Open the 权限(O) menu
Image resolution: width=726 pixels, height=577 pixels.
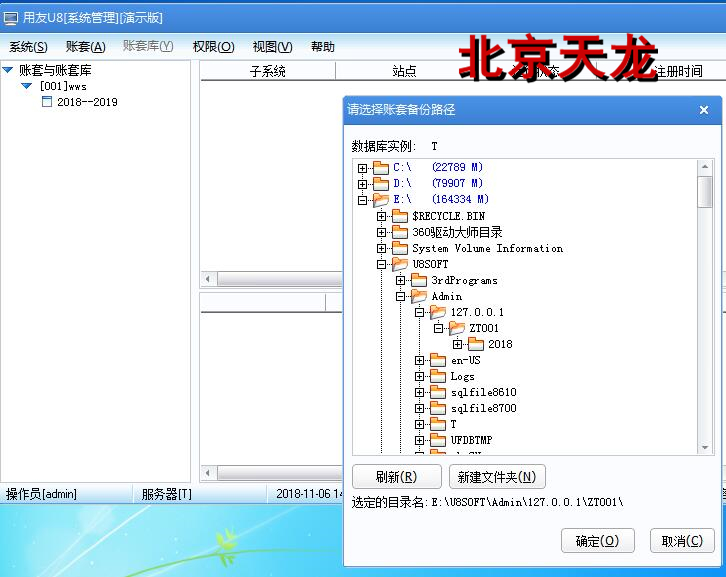pos(213,47)
